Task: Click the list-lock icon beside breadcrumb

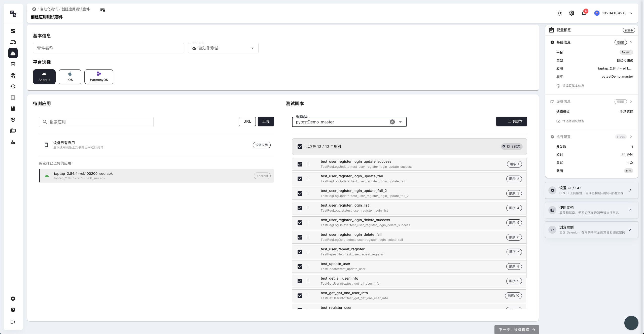Action: click(102, 10)
